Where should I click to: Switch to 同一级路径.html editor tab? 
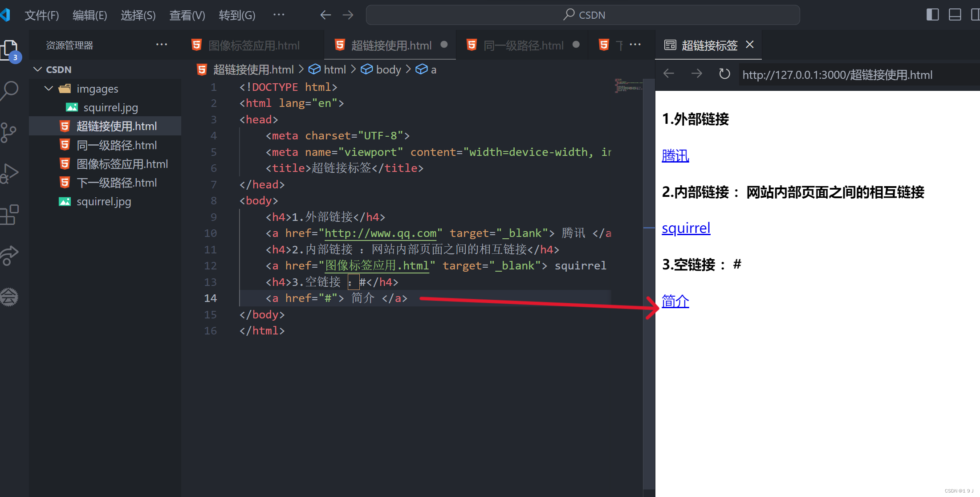pyautogui.click(x=523, y=45)
